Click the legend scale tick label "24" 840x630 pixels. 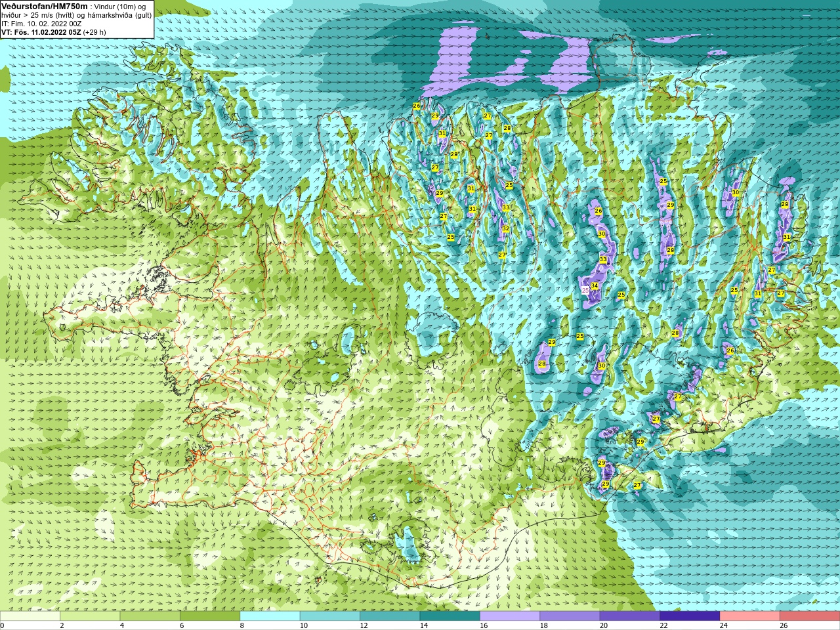723,625
